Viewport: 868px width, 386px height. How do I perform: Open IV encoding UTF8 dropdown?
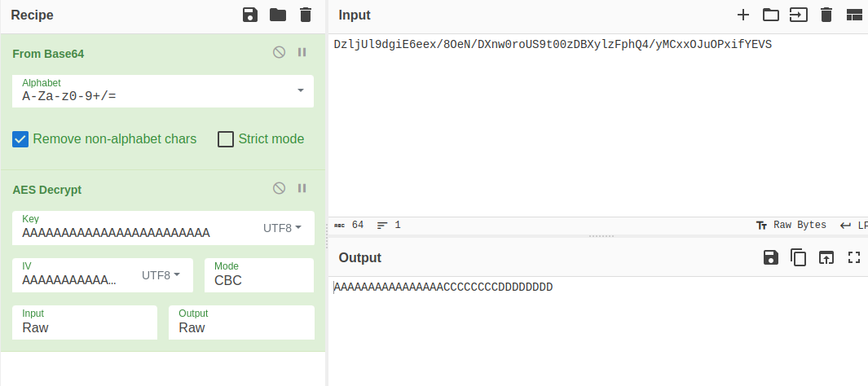coord(161,275)
